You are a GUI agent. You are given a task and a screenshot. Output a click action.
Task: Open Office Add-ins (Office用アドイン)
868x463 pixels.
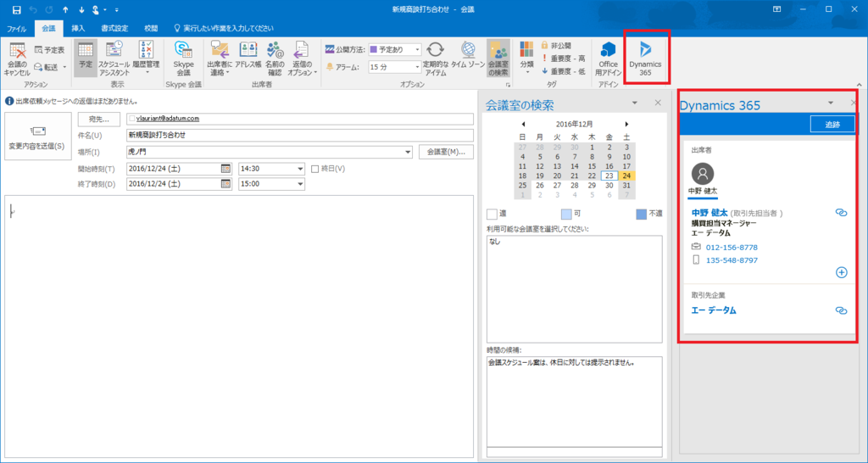(609, 59)
